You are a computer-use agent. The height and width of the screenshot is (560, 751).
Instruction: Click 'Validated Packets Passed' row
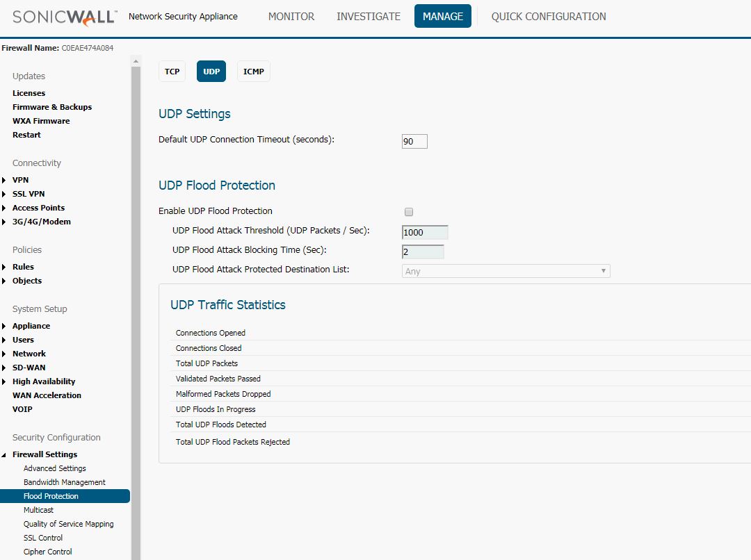[461, 379]
